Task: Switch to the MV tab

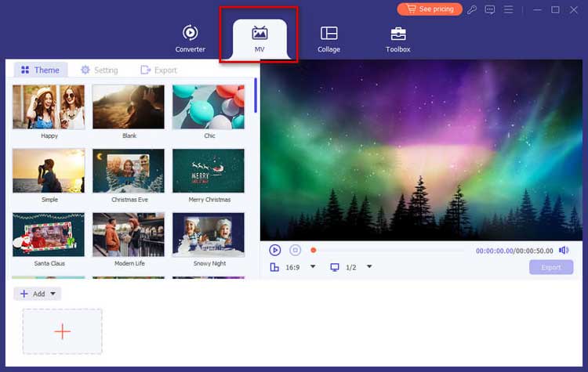Action: [260, 39]
